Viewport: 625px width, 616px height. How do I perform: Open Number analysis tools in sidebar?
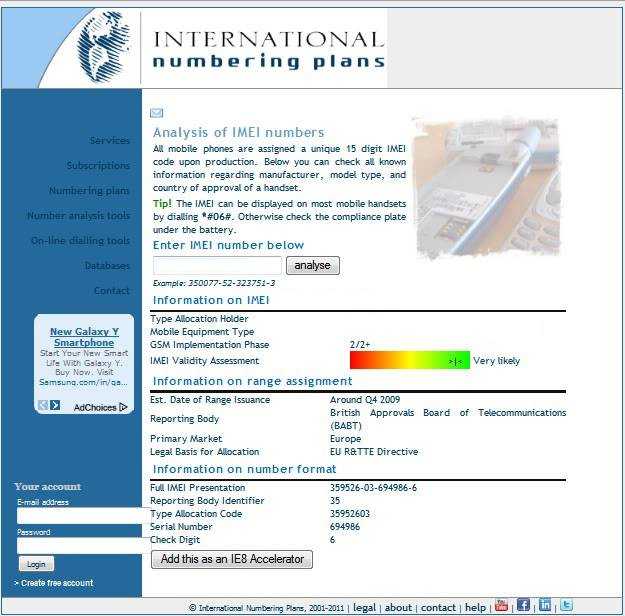[x=78, y=216]
